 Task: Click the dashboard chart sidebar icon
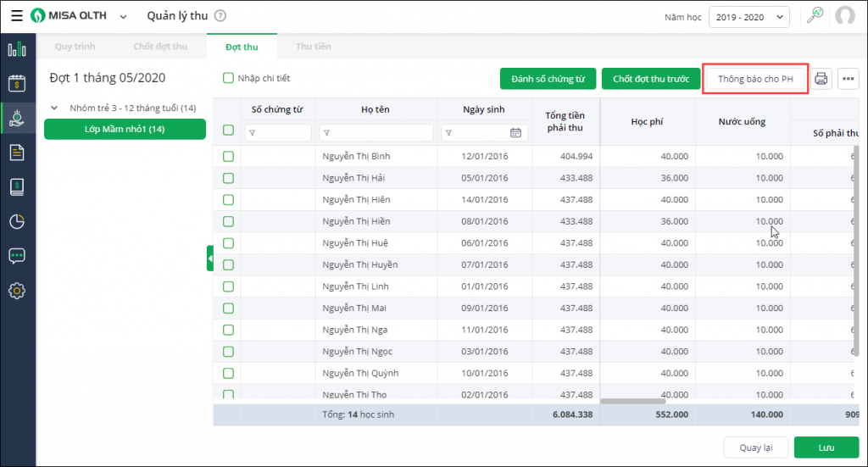click(x=16, y=49)
